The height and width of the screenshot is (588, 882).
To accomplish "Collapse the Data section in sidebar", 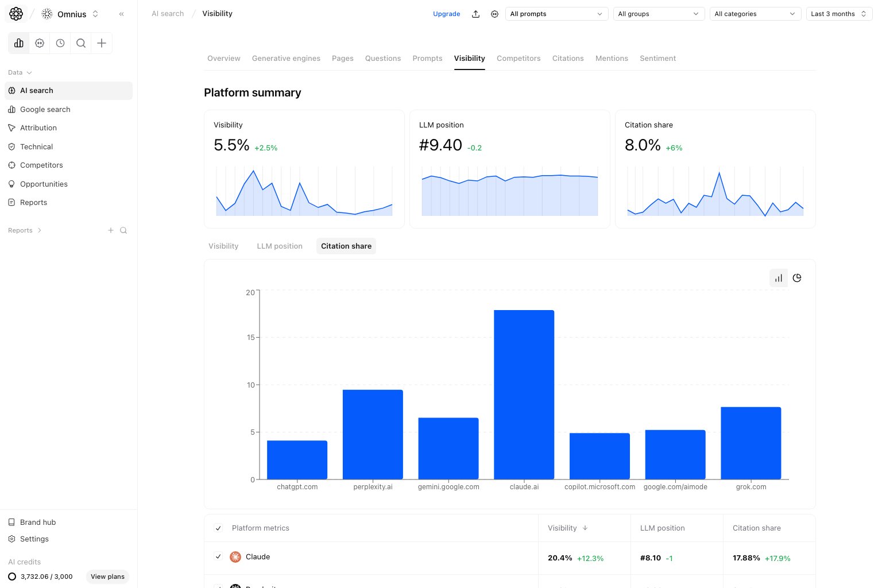I will pyautogui.click(x=20, y=72).
